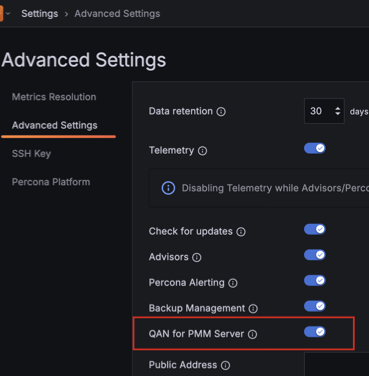The image size is (369, 376).
Task: Click the Backup Management label text
Action: point(197,308)
